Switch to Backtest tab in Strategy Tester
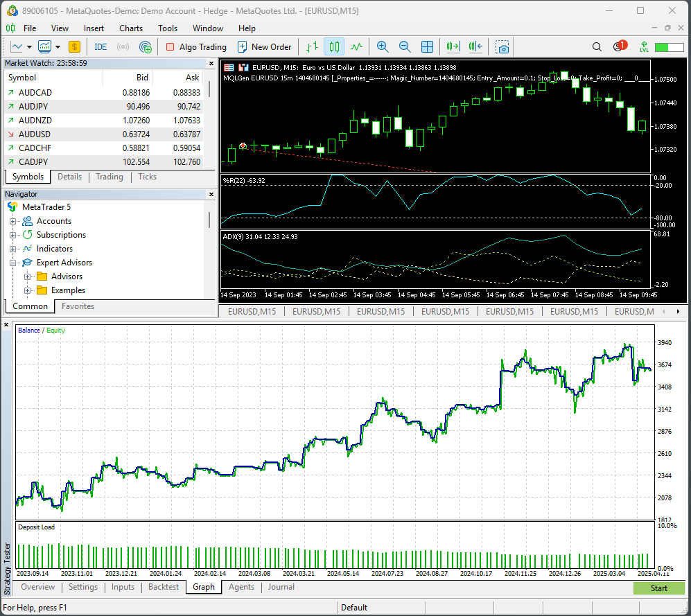The width and height of the screenshot is (691, 616). 164,587
